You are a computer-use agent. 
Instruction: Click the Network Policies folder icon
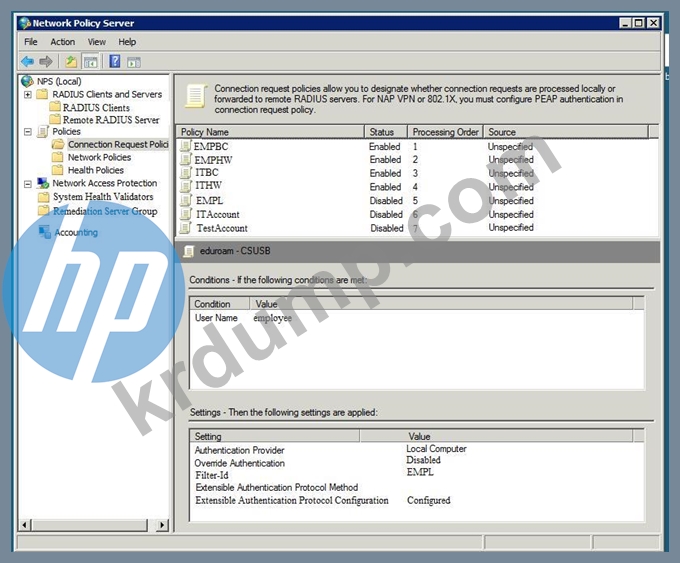coord(57,157)
